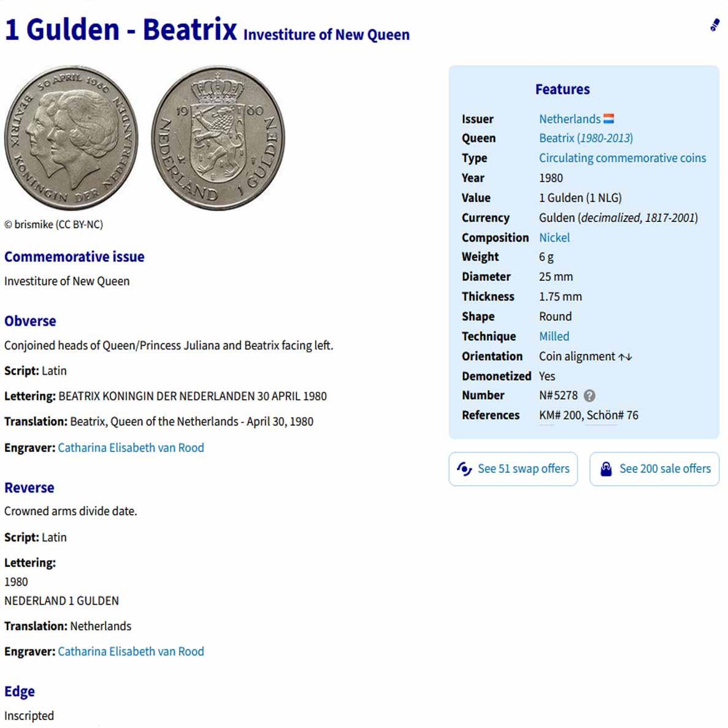The image size is (728, 728).
Task: Click the coin alignment arrows icon
Action: coord(625,357)
